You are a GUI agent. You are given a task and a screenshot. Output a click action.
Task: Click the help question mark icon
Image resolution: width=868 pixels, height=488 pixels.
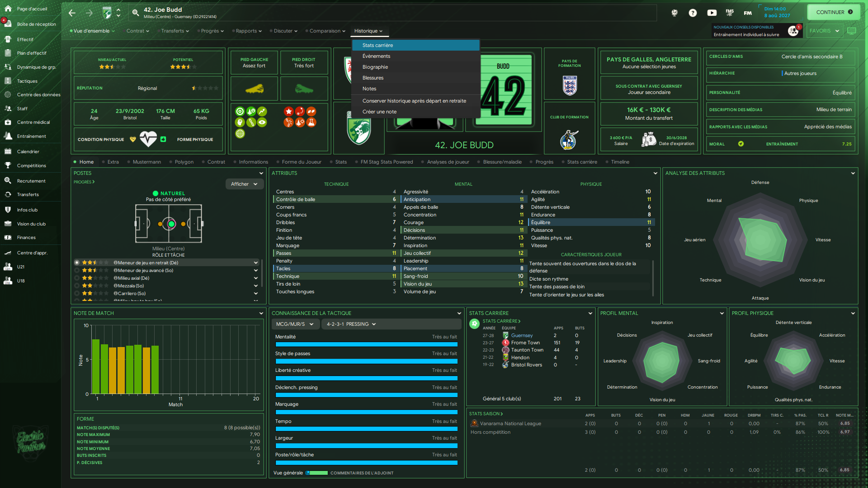pyautogui.click(x=693, y=13)
